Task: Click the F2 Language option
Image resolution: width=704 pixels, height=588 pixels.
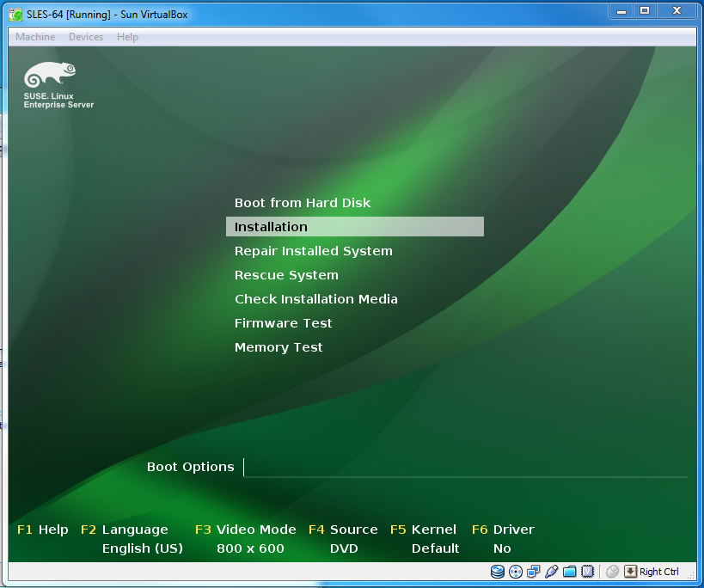Action: [125, 530]
